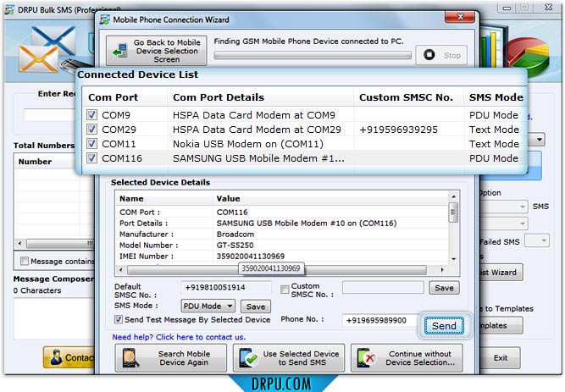This screenshot has width=565, height=392.
Task: Click the Go Back arrow phone icon
Action: (x=120, y=51)
